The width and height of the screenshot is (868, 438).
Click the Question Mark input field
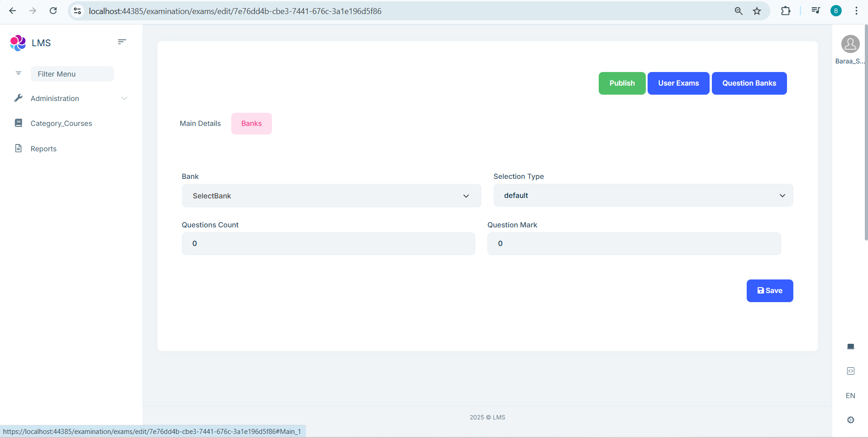click(x=634, y=244)
